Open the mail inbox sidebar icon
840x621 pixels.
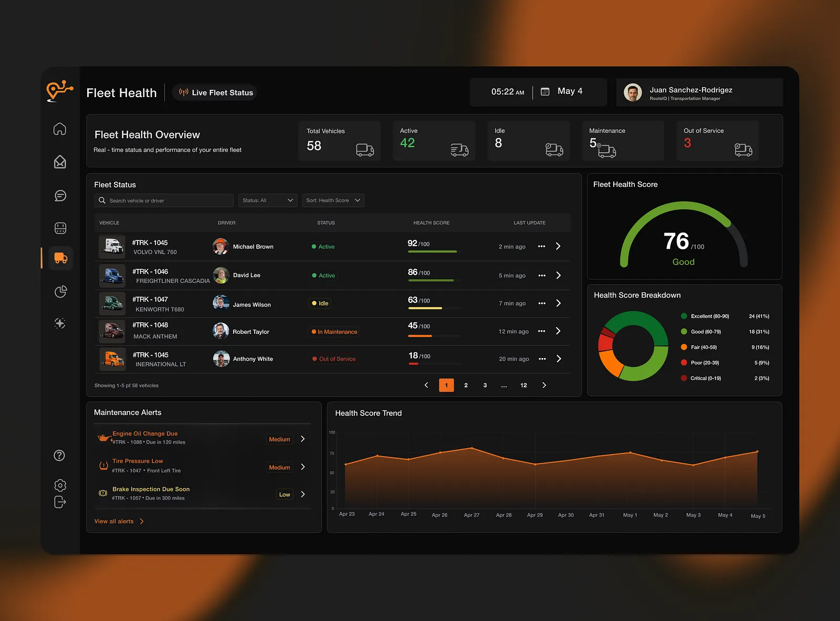60,162
